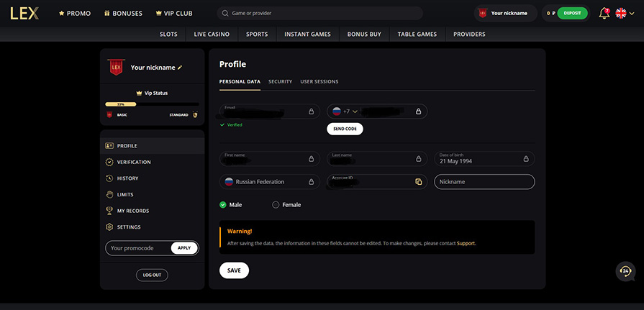Click the lock icon in phone field
The image size is (644, 310).
pos(419,111)
